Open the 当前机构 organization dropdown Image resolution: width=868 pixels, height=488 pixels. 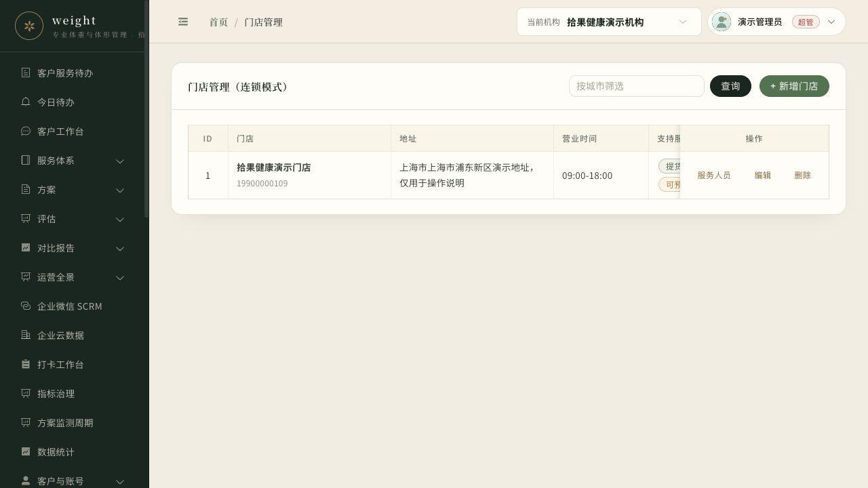pyautogui.click(x=609, y=22)
